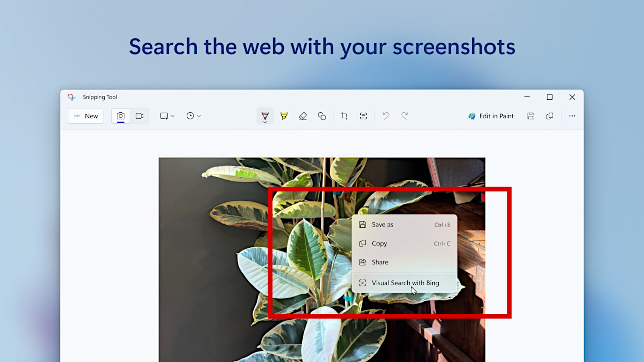Click the redo icon
The width and height of the screenshot is (644, 362).
(405, 116)
